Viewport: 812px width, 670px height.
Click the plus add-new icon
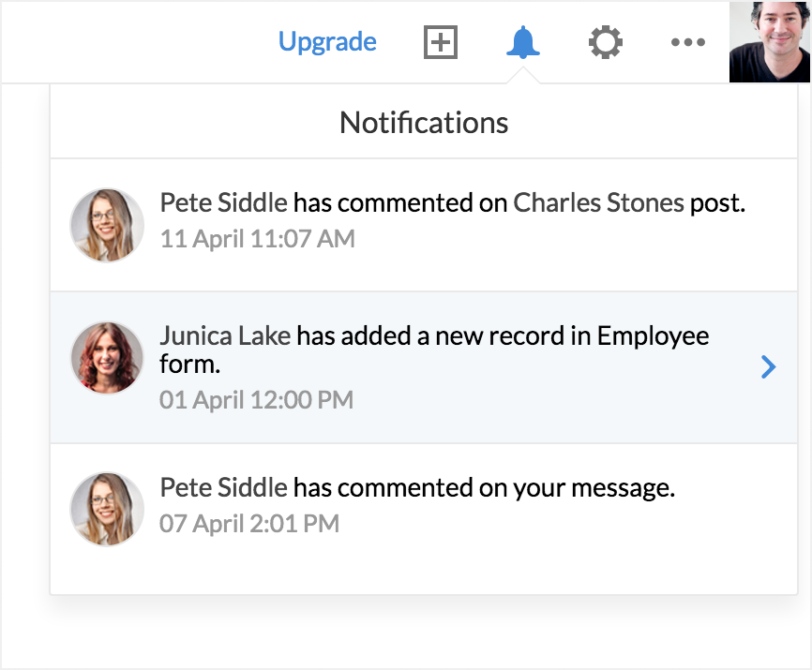pyautogui.click(x=441, y=43)
